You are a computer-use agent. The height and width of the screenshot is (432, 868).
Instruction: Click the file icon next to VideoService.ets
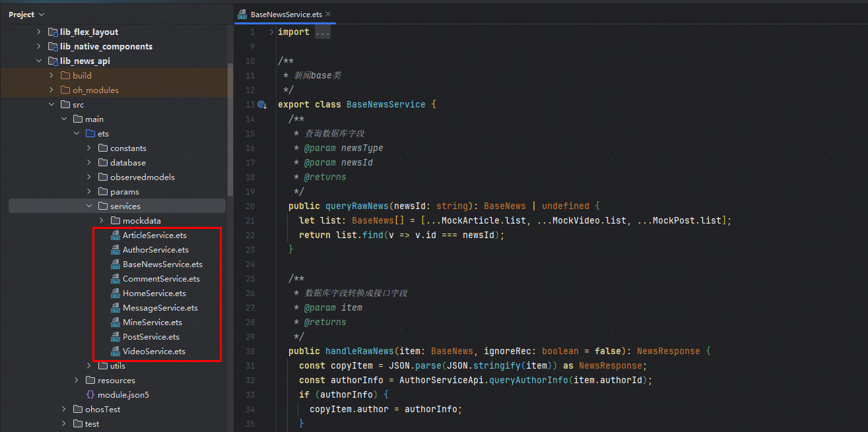pos(115,352)
